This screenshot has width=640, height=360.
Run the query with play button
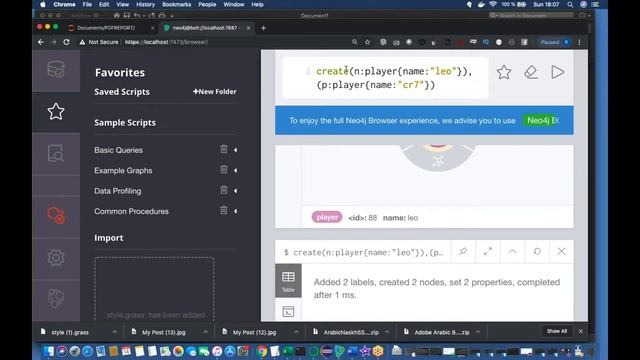point(558,72)
